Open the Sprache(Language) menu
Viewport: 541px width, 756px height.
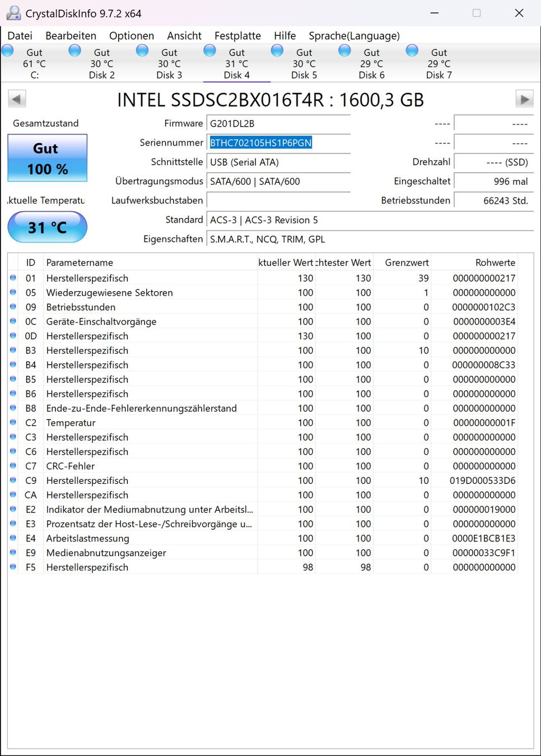(354, 36)
